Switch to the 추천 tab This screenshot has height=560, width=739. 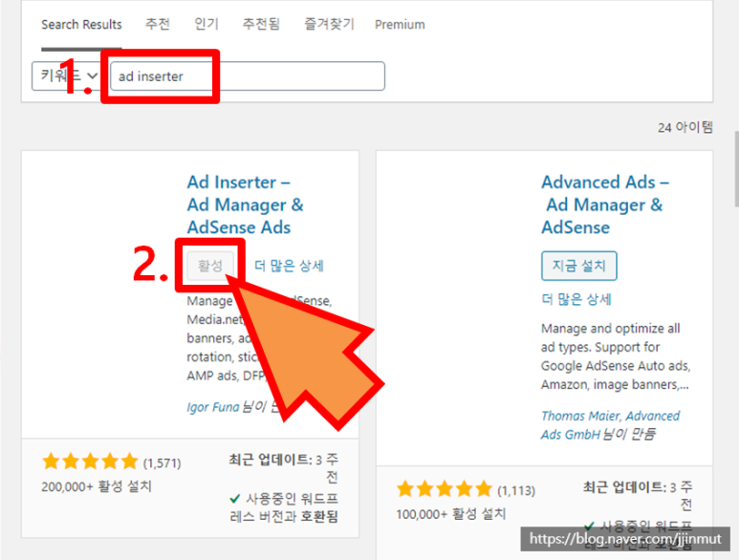158,24
